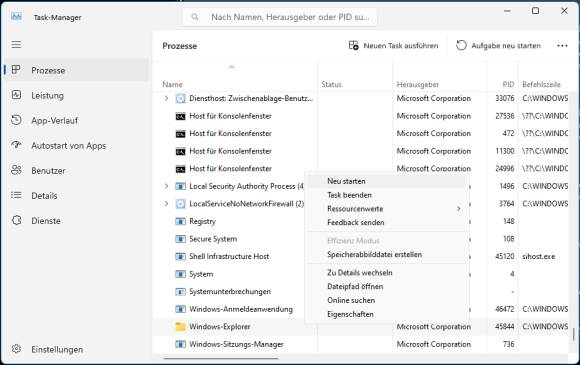The image size is (580, 365).
Task: Click PID value 45120
Action: tap(505, 256)
